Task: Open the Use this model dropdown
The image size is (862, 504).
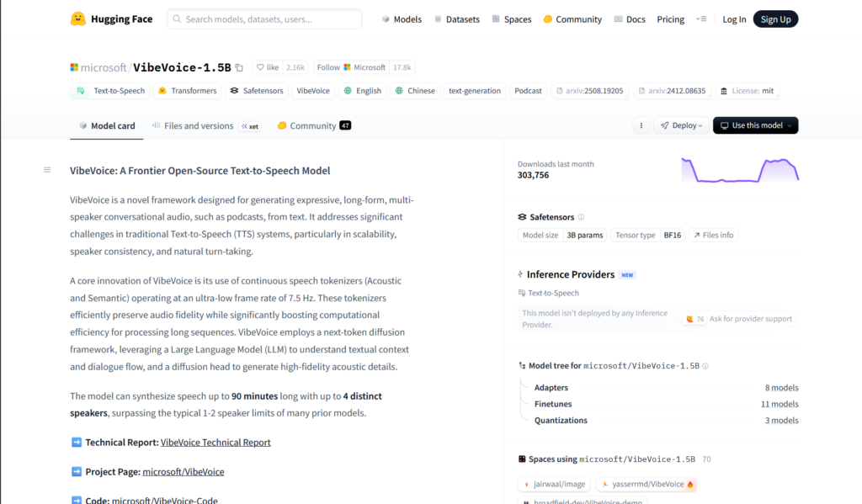Action: [755, 125]
